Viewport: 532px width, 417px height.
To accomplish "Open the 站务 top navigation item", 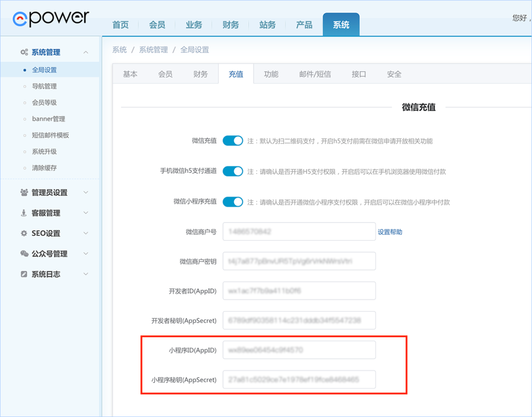I will [267, 25].
